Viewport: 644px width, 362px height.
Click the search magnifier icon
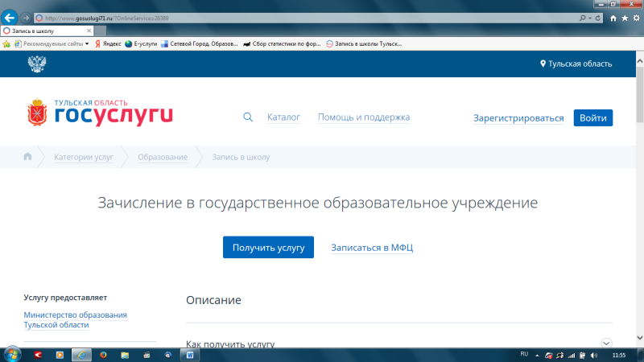pyautogui.click(x=248, y=117)
